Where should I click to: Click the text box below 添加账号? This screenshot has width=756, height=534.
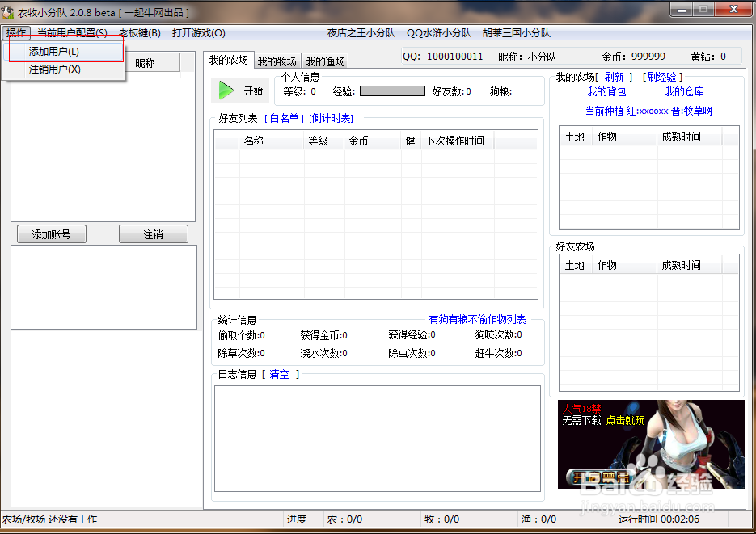103,288
